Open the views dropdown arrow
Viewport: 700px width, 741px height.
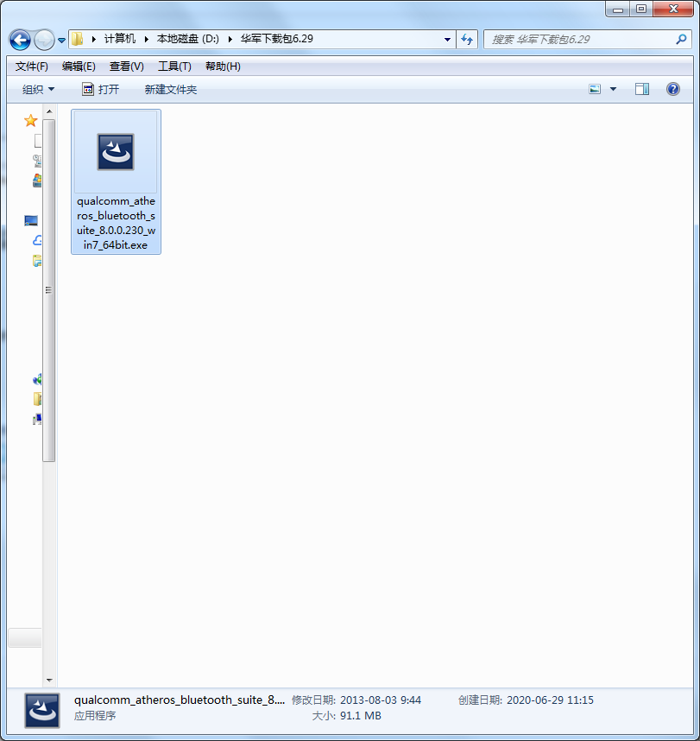pos(613,89)
